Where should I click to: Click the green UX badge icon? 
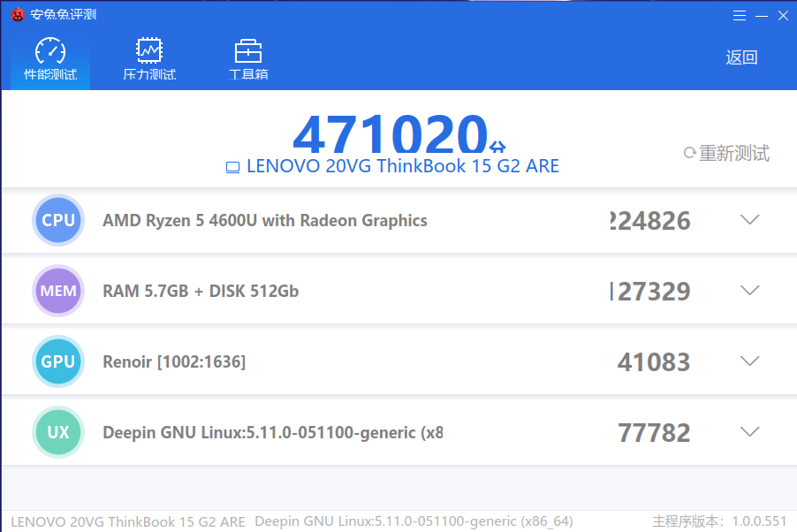[58, 432]
